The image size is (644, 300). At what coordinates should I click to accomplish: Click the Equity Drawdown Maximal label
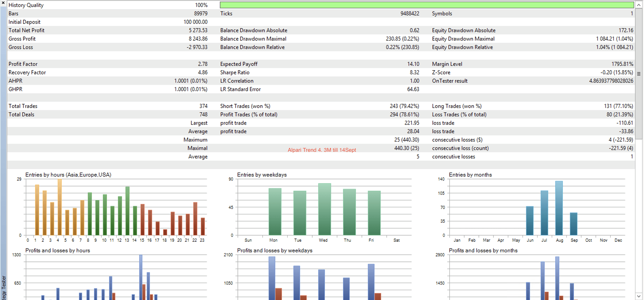tap(463, 39)
